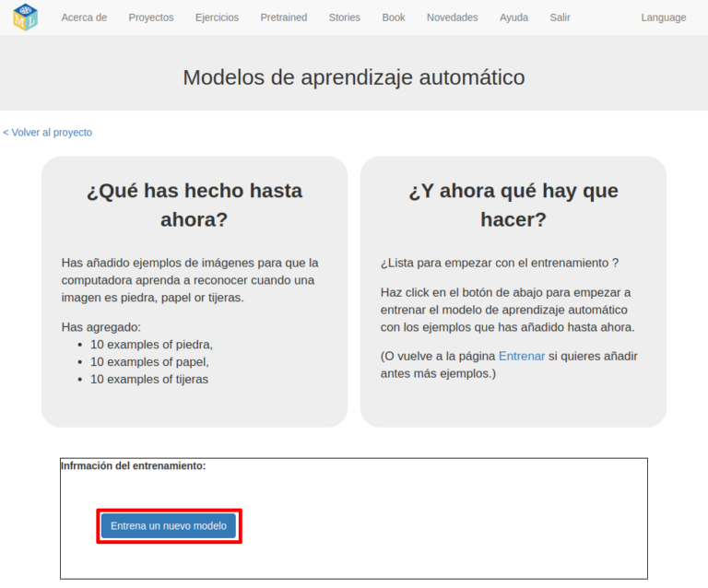Open the Ejercicios section

(x=217, y=18)
